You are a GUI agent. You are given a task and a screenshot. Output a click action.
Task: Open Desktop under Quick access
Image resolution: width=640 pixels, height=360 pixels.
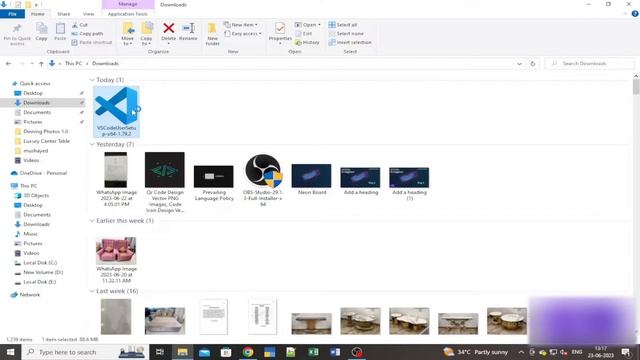pos(33,93)
